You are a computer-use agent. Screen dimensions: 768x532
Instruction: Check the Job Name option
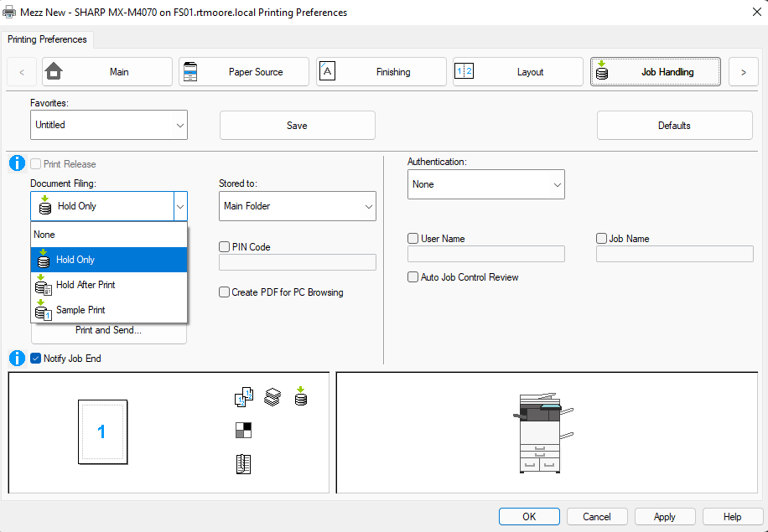click(x=601, y=238)
